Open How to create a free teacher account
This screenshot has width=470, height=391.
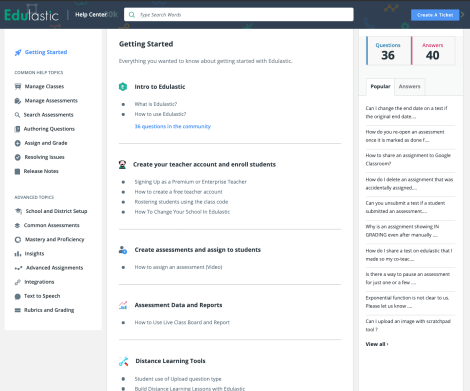[178, 192]
